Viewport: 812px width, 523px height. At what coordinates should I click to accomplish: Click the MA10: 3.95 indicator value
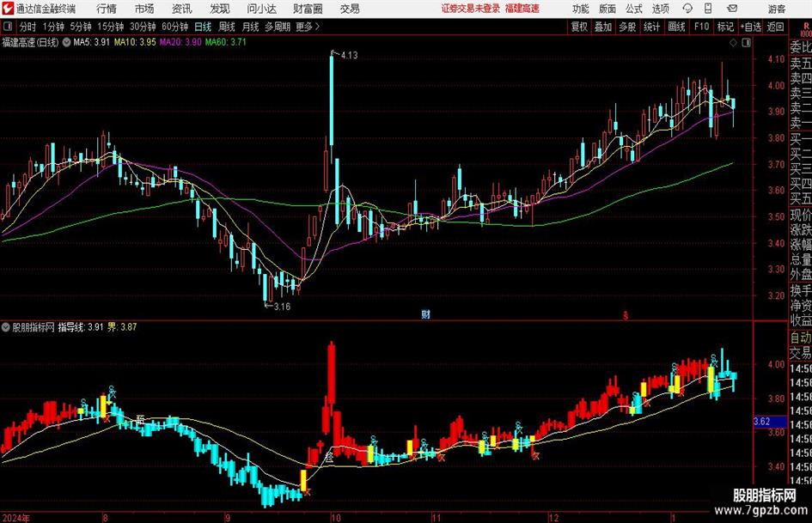pyautogui.click(x=135, y=42)
